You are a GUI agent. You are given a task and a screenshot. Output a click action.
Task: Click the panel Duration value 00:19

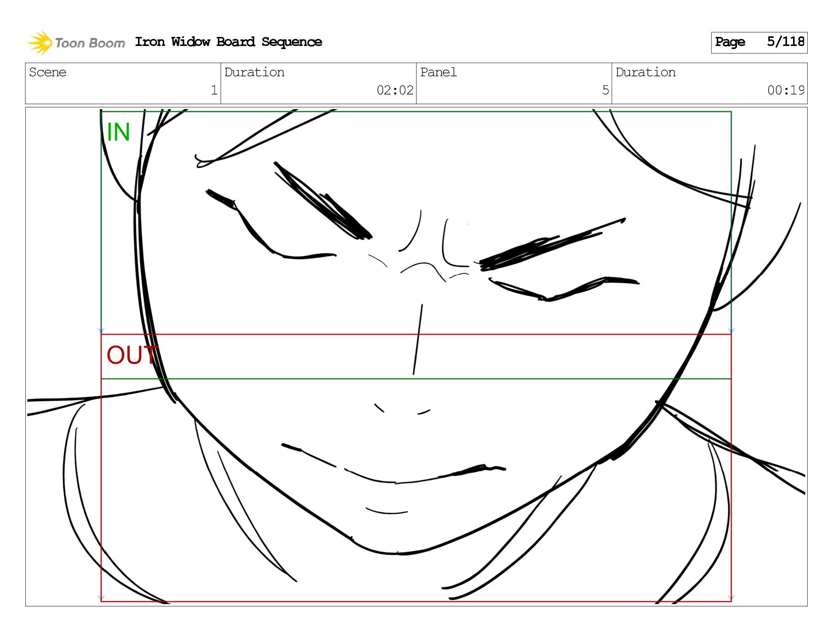[786, 90]
